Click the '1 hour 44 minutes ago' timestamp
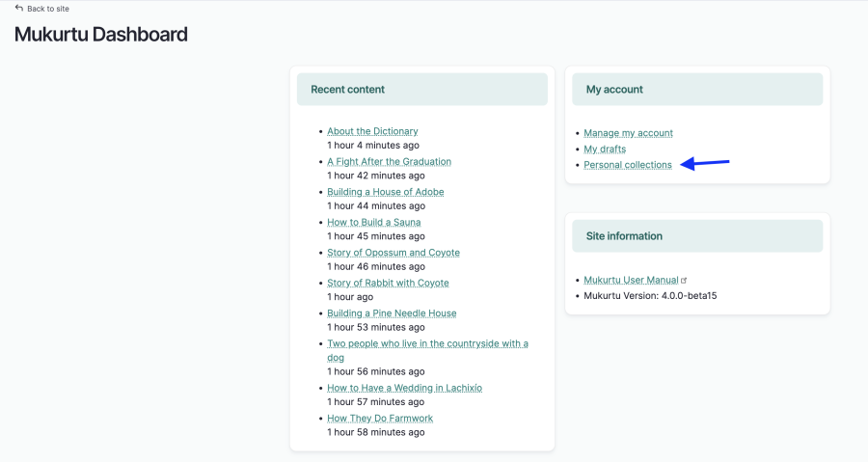This screenshot has height=462, width=868. 376,205
